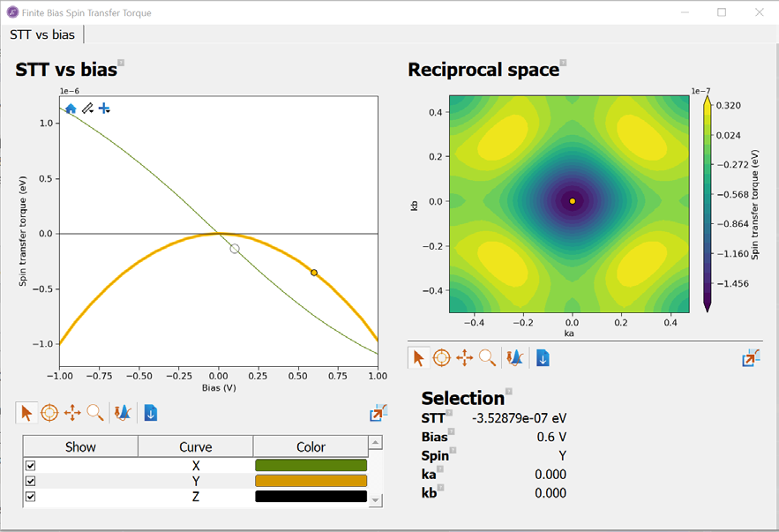Click the kb value 0.000

coord(551,493)
